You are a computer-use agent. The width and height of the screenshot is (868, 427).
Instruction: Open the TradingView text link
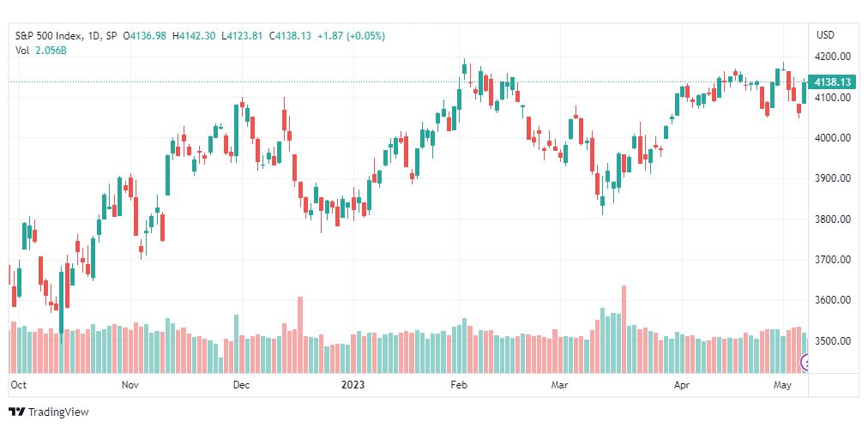[x=58, y=412]
